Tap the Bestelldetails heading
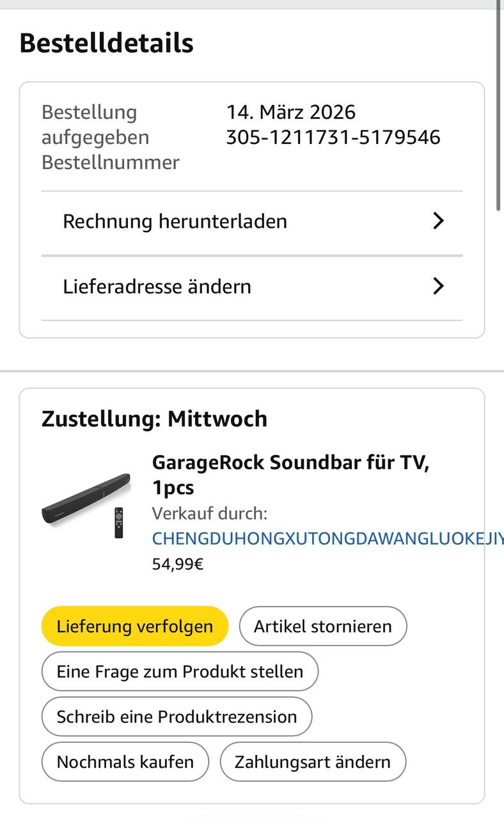Viewport: 504px width, 819px height. pos(106,43)
